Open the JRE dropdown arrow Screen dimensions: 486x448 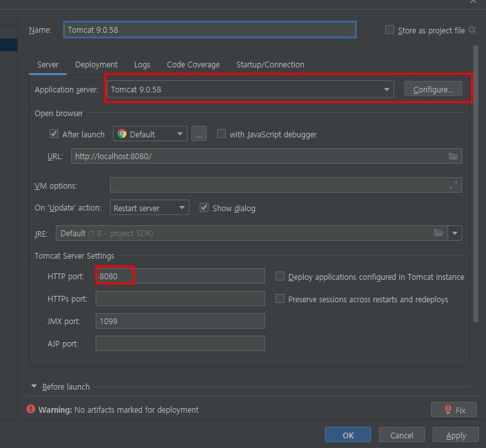pos(455,233)
